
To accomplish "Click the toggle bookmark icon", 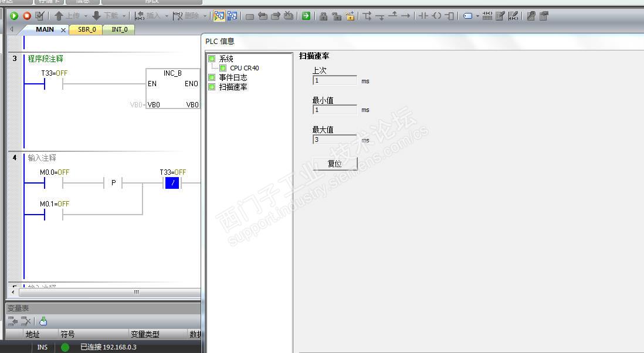I will tap(250, 16).
